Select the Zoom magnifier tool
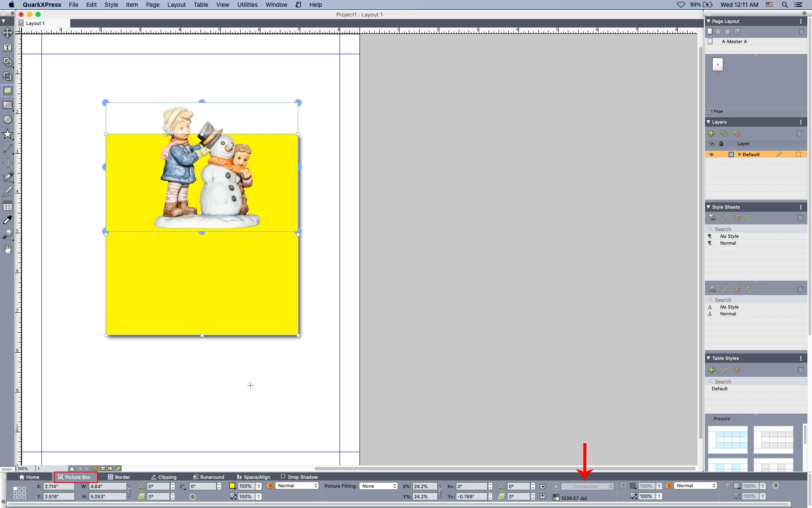The image size is (812, 508). coord(8,234)
